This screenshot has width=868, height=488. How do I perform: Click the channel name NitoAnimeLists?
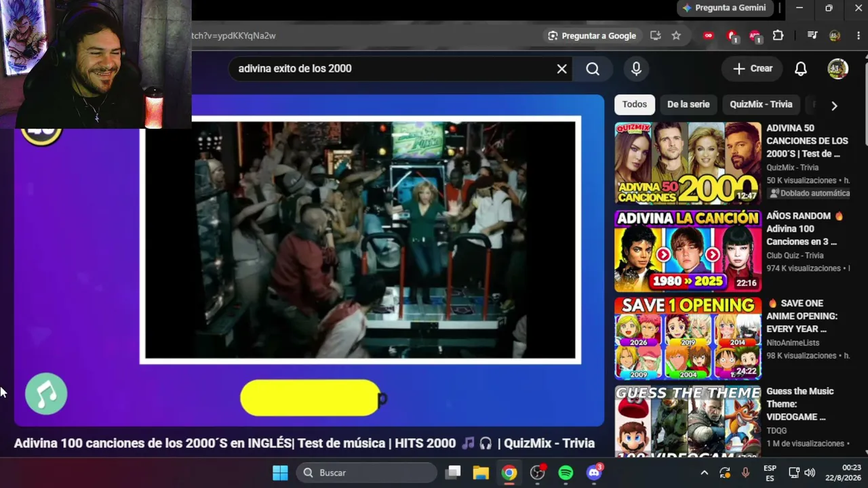pyautogui.click(x=793, y=343)
